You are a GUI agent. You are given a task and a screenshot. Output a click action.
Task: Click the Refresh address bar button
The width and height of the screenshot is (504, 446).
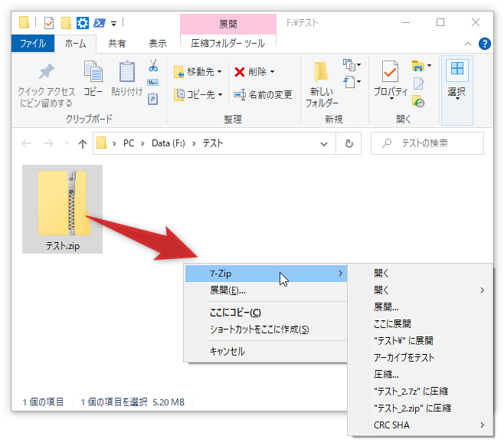349,143
